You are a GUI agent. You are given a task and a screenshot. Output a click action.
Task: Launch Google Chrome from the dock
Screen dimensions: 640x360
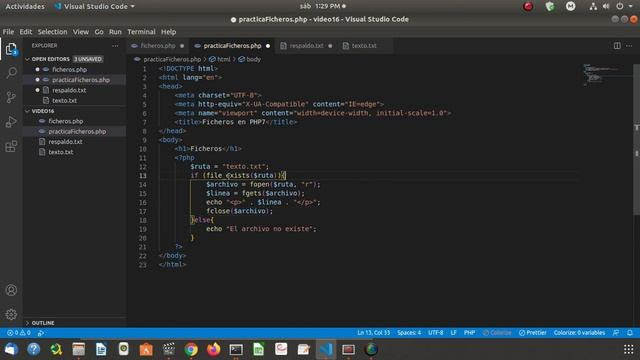[x=191, y=349]
